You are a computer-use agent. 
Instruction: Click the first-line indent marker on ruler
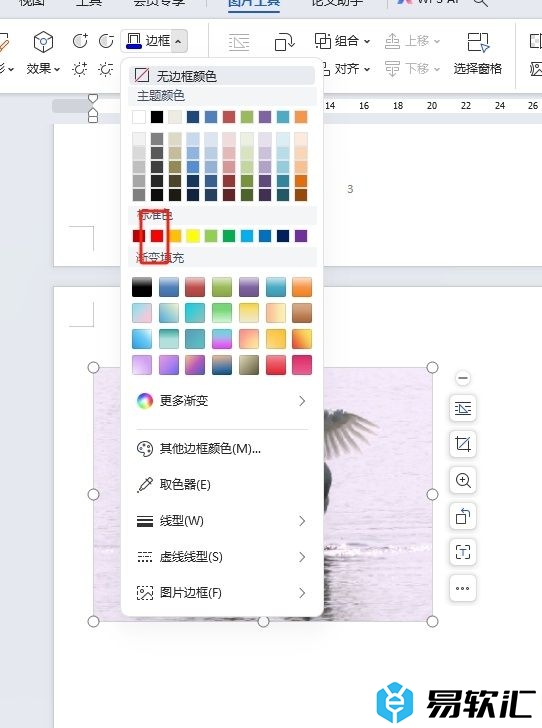point(93,98)
